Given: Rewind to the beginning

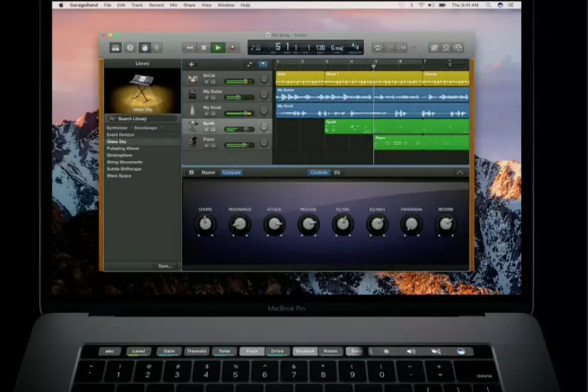Looking at the screenshot, I should (190, 47).
